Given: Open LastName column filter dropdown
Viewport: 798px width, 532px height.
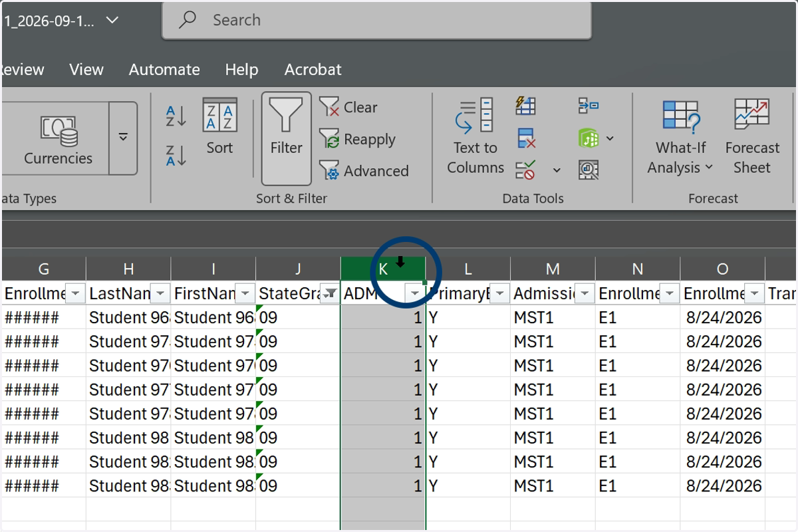Looking at the screenshot, I should pyautogui.click(x=160, y=293).
